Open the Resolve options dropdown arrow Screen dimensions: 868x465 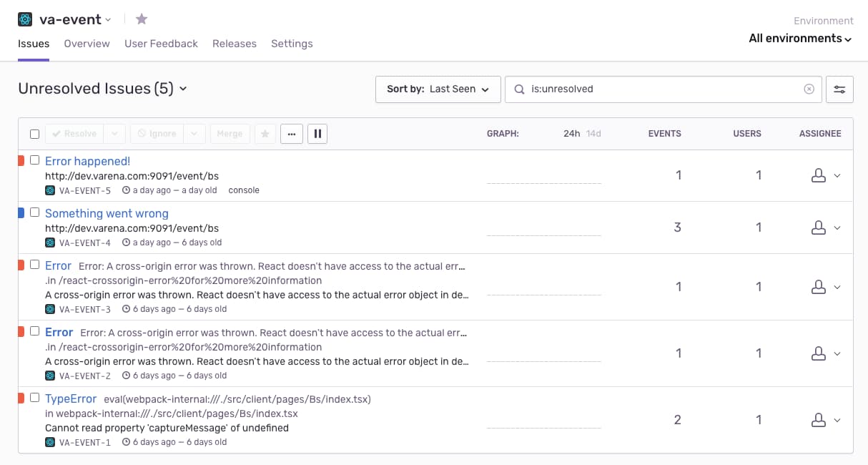pyautogui.click(x=115, y=134)
